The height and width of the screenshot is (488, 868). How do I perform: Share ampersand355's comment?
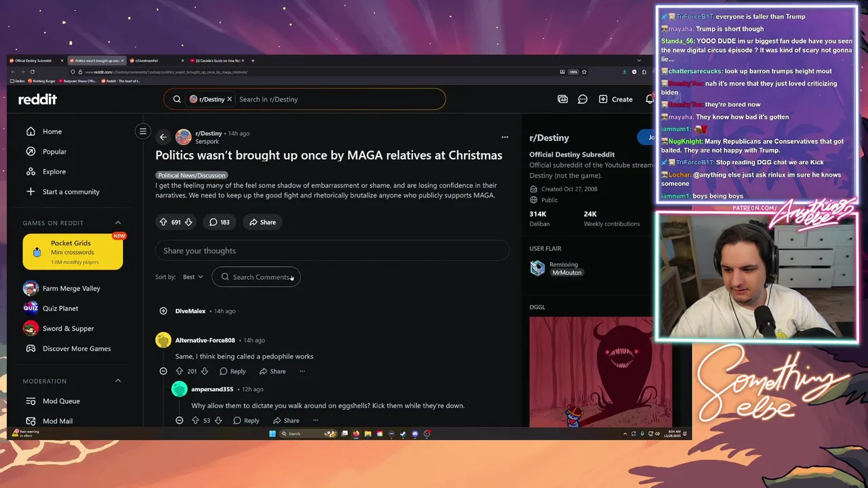pyautogui.click(x=285, y=420)
